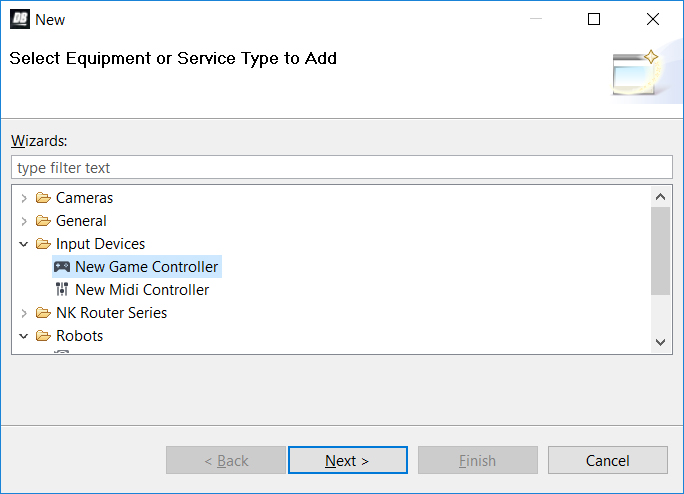Click the Cancel button
Screen dimensions: 684x494
[x=607, y=460]
